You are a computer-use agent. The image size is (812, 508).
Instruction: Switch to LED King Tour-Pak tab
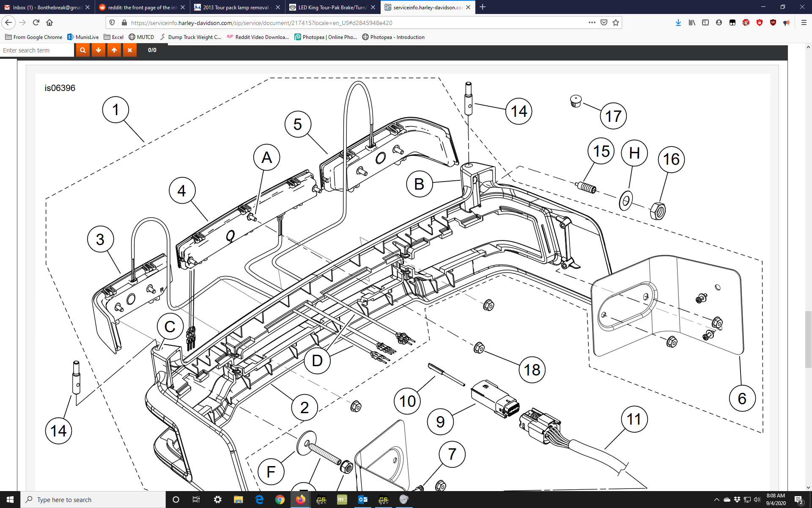[332, 7]
